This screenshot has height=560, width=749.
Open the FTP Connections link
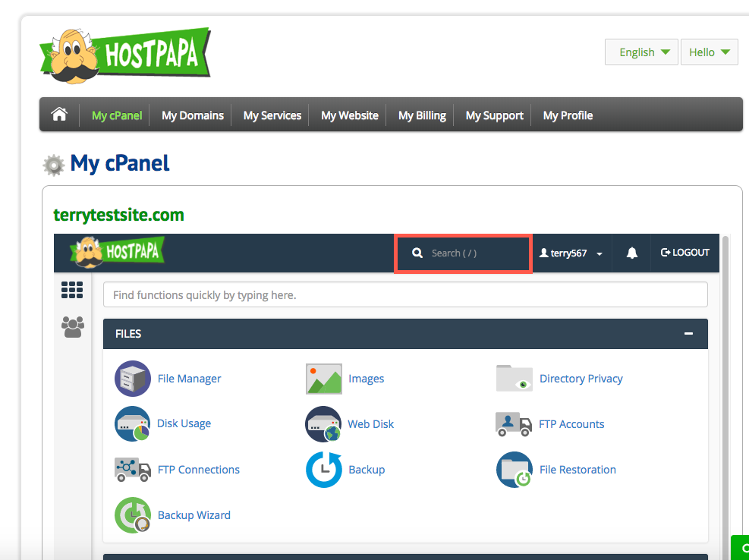click(x=199, y=470)
